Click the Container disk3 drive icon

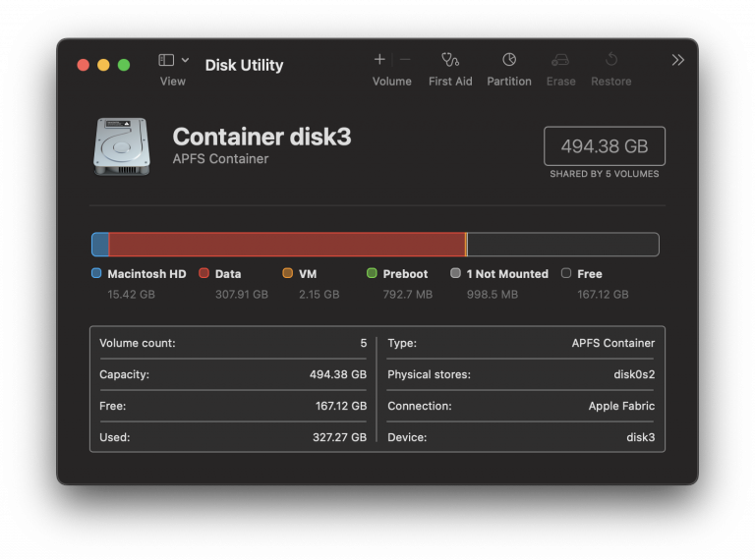123,146
